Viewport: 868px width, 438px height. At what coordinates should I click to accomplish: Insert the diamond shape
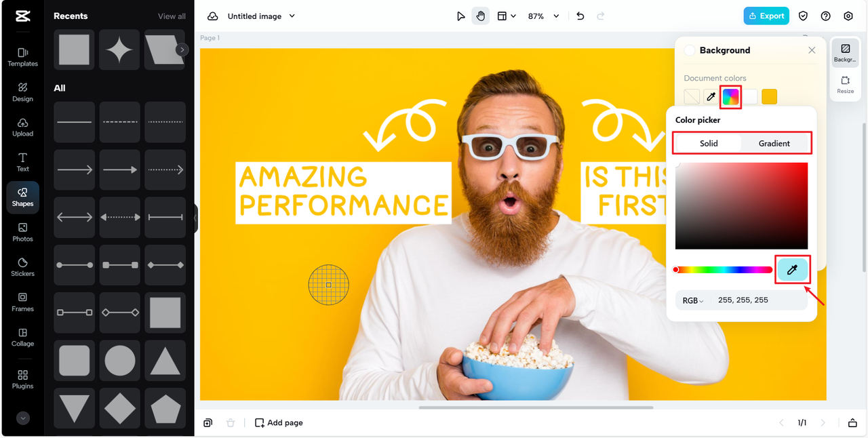tap(119, 408)
